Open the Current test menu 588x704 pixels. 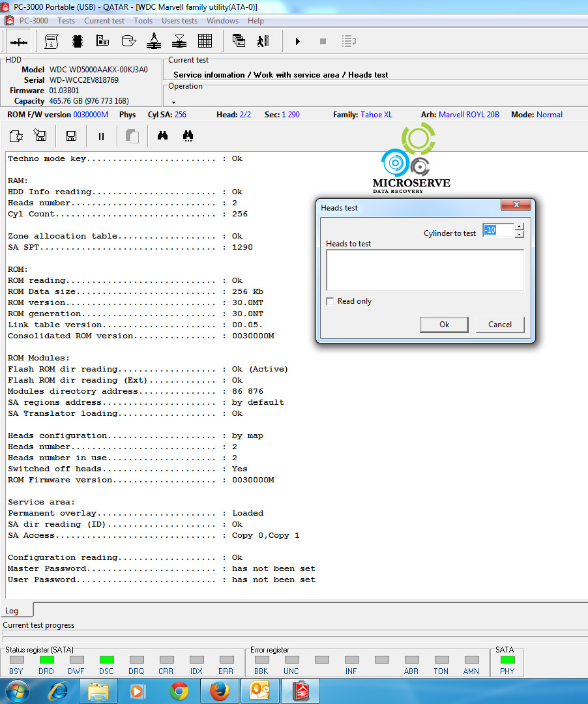coord(104,21)
